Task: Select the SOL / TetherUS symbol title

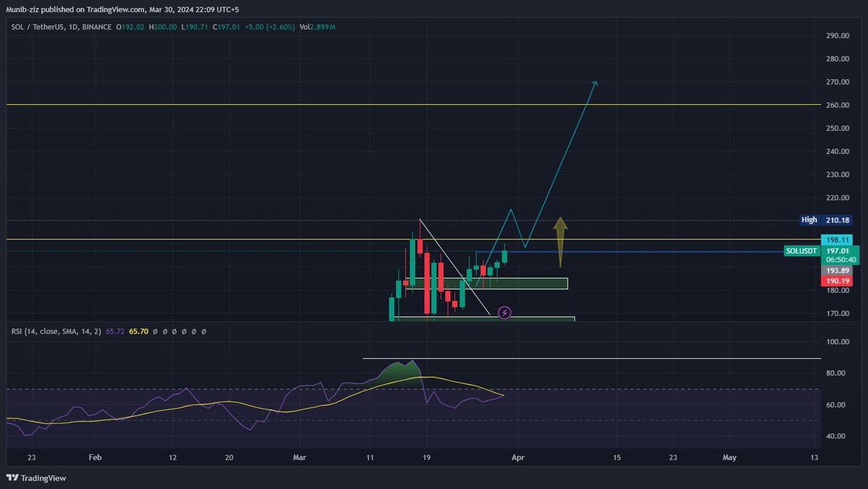Action: pyautogui.click(x=39, y=27)
